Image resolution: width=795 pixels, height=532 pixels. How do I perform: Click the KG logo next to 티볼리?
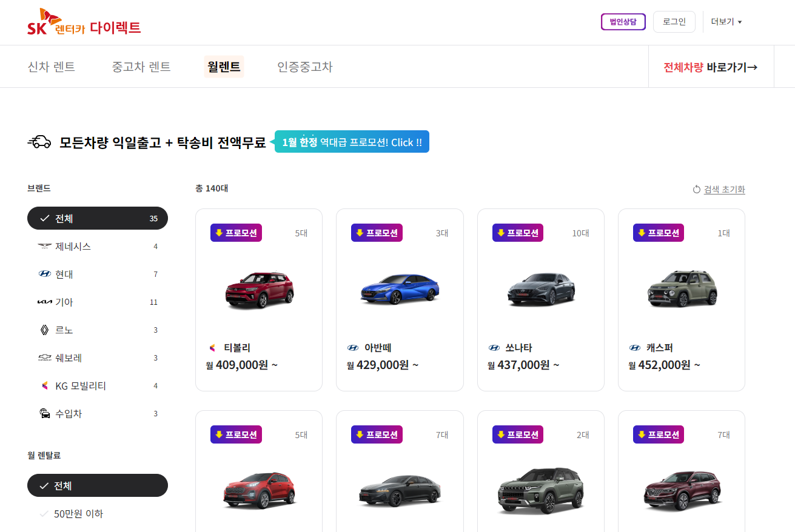(212, 348)
